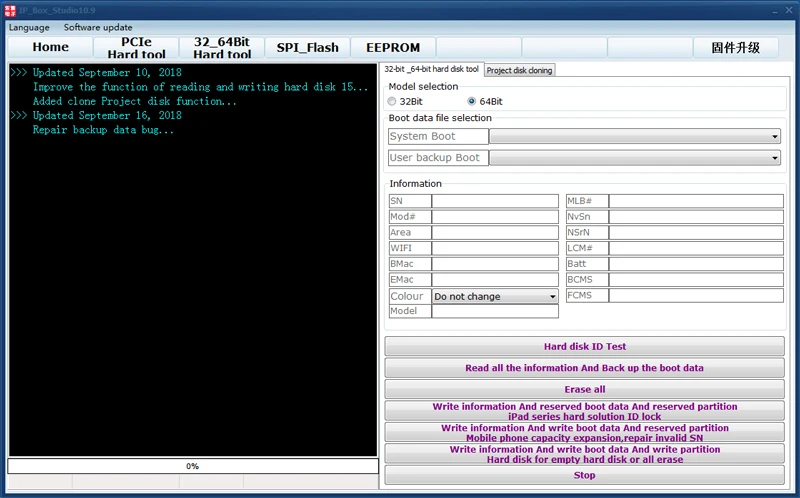Screen dimensions: 800x498
Task: Switch to Project disk cloning tab
Action: tap(519, 70)
